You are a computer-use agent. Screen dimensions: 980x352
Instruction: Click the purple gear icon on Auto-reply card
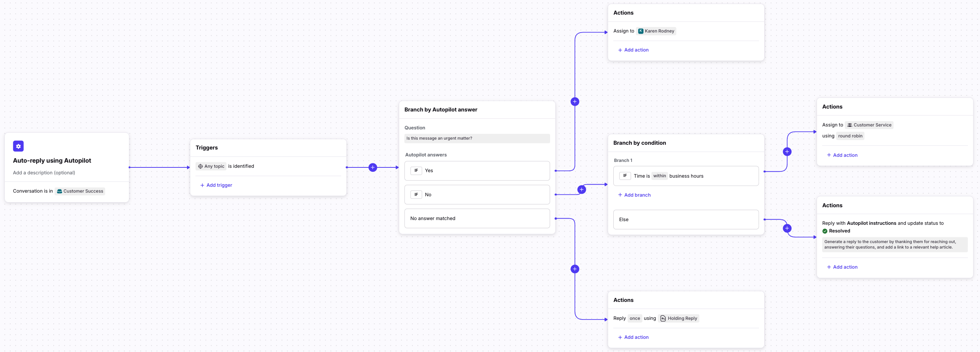(18, 146)
